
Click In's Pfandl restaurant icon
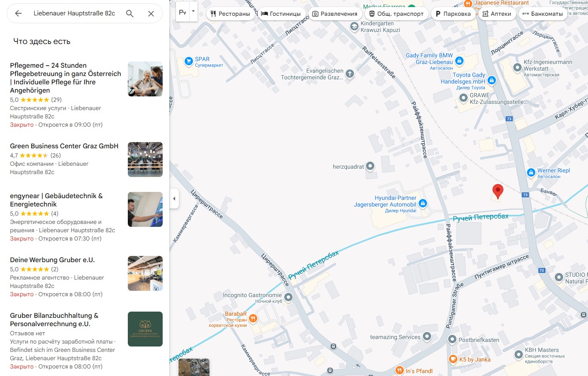(400, 370)
